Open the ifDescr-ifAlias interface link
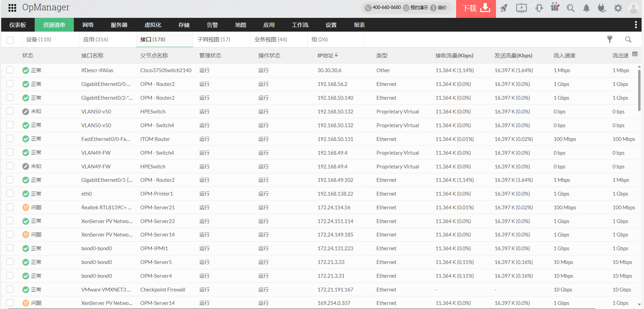The width and height of the screenshot is (644, 309). point(97,70)
